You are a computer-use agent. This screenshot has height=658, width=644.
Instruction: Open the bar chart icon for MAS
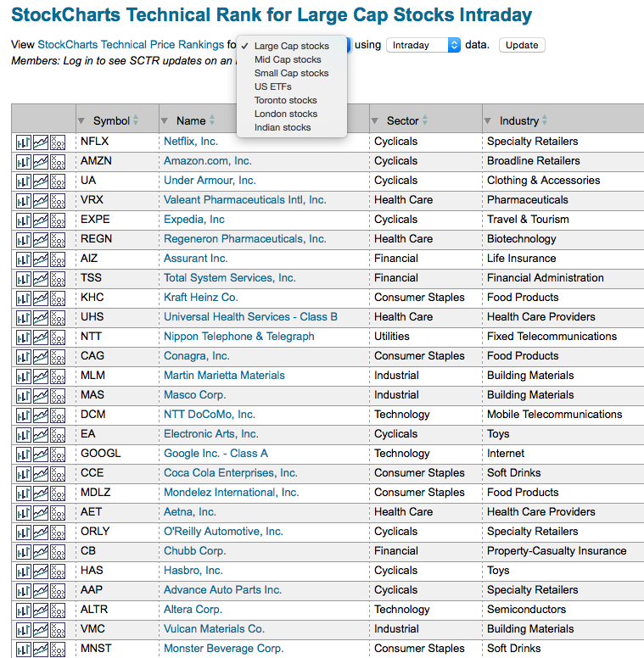pyautogui.click(x=24, y=396)
